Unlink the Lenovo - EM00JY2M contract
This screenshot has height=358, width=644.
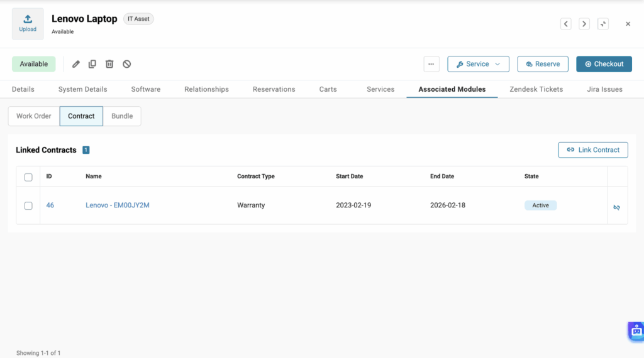click(616, 207)
